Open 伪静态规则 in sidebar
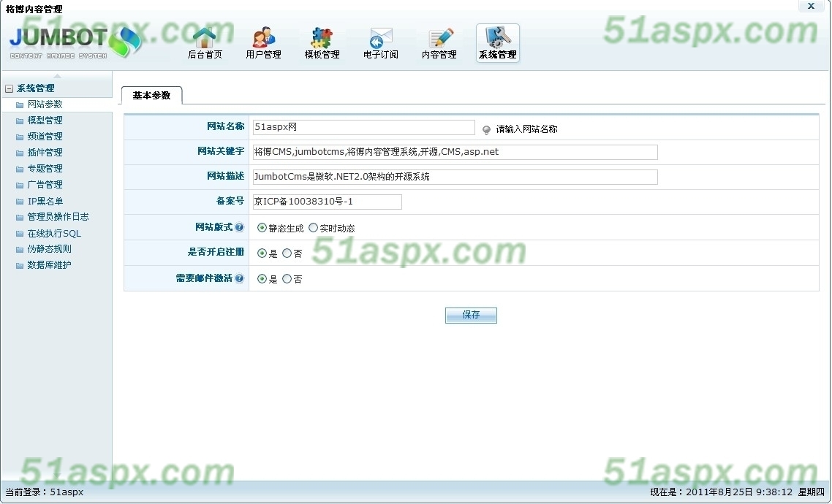The image size is (832, 504). click(49, 248)
